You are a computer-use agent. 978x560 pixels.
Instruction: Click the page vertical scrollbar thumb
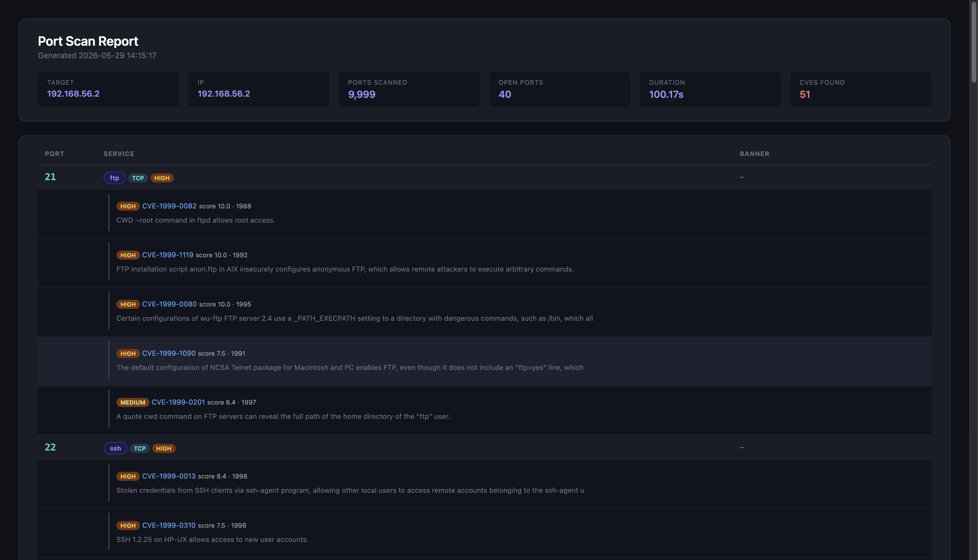(x=974, y=42)
